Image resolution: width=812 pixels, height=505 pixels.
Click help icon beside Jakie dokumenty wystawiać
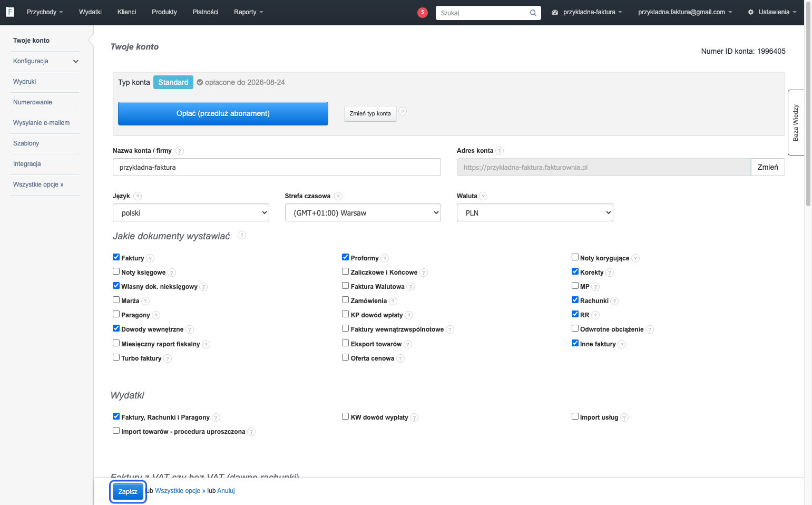click(242, 235)
